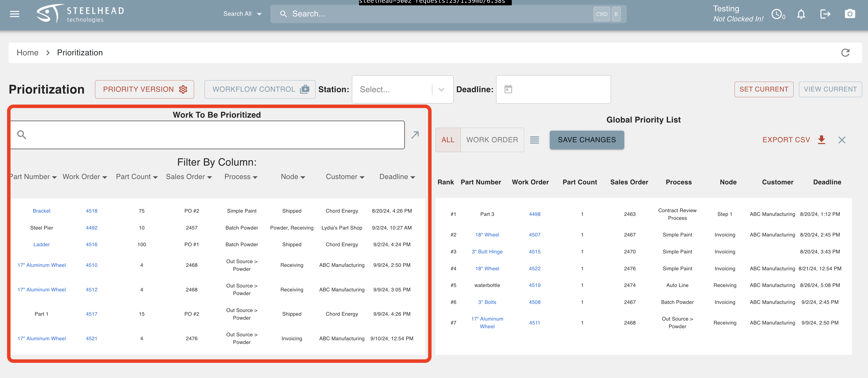Click the Steelhead Technologies logo
This screenshot has height=378, width=868.
coord(80,14)
